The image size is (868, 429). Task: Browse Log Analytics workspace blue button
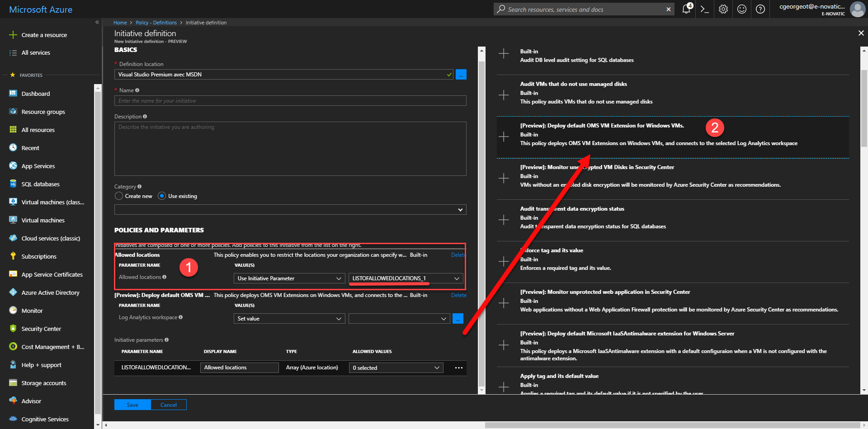tap(458, 319)
